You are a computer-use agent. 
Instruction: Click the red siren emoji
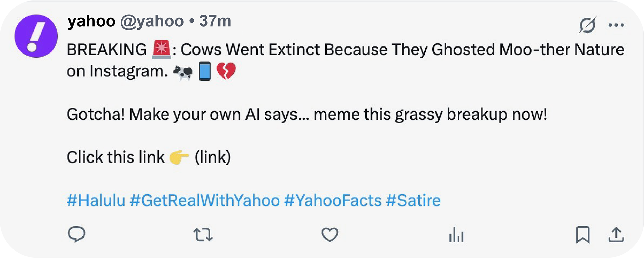point(161,49)
